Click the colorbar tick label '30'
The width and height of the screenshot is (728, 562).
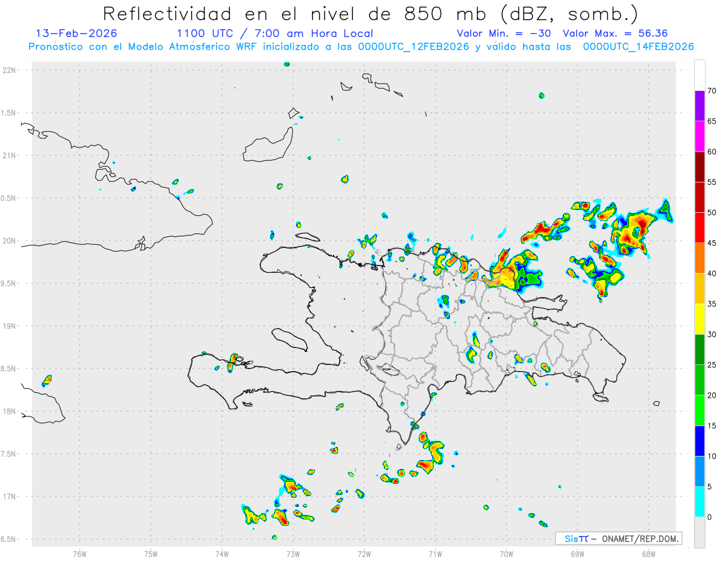712,335
